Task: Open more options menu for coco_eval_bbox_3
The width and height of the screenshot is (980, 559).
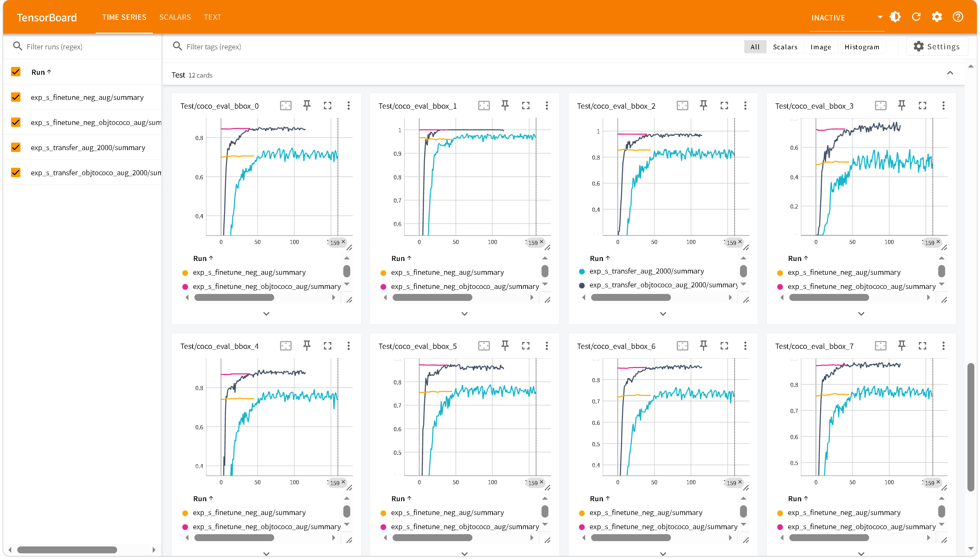Action: click(x=943, y=105)
